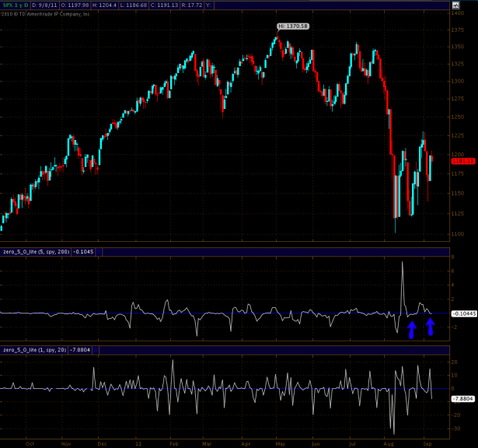The image size is (478, 448).
Task: Click the TD Ameritrade IP Company copyright text
Action: (45, 14)
